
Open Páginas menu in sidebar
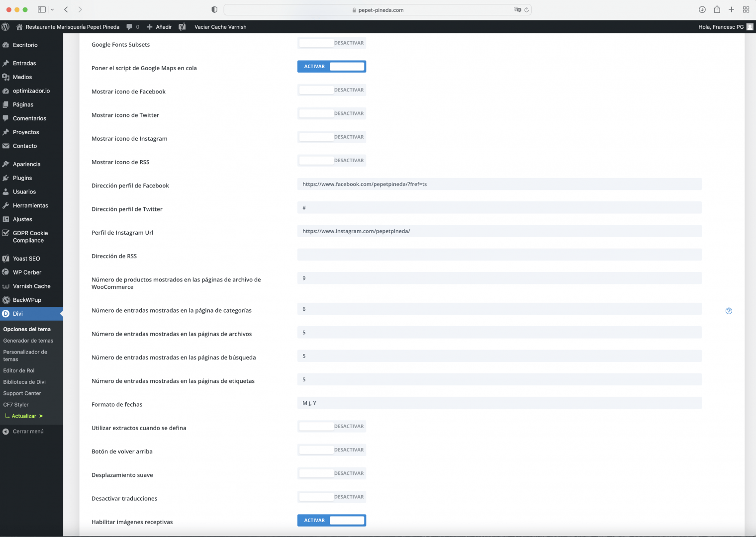tap(31, 104)
